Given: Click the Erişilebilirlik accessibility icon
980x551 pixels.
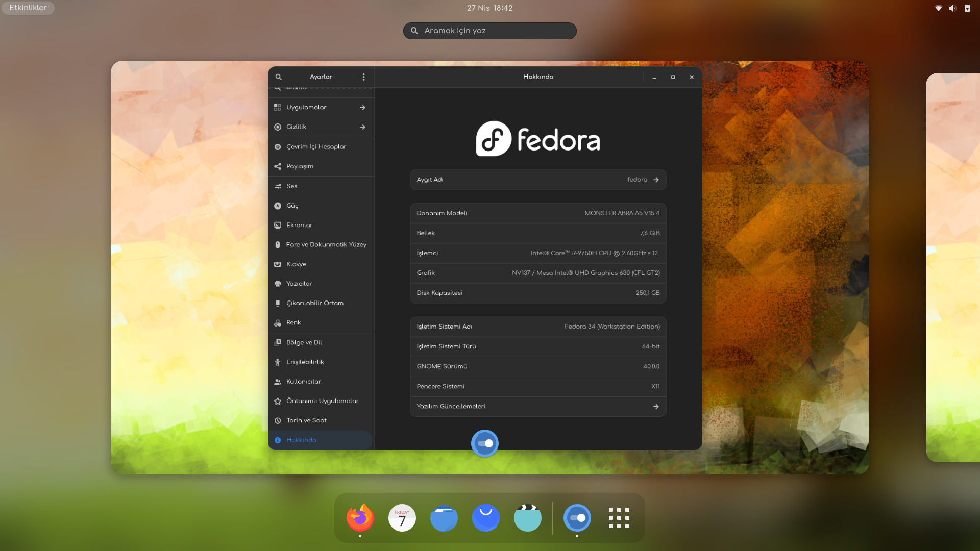Looking at the screenshot, I should (x=278, y=362).
